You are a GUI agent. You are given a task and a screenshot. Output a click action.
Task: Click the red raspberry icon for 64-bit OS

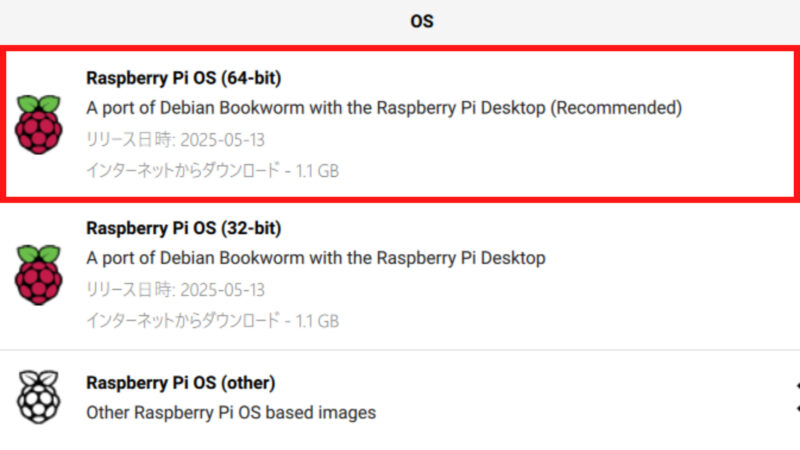(39, 124)
